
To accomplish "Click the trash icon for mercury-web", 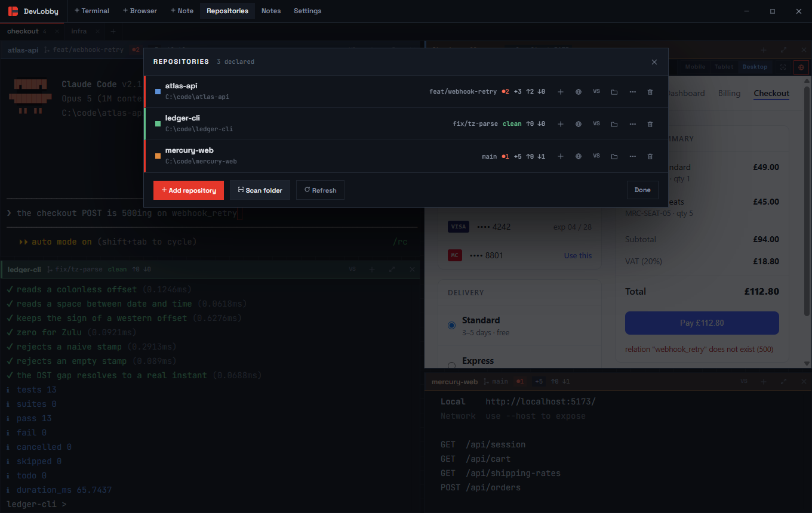I will click(x=650, y=156).
